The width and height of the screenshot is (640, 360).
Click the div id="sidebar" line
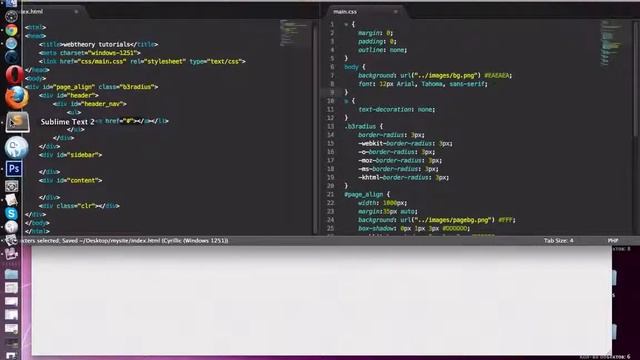[71, 155]
